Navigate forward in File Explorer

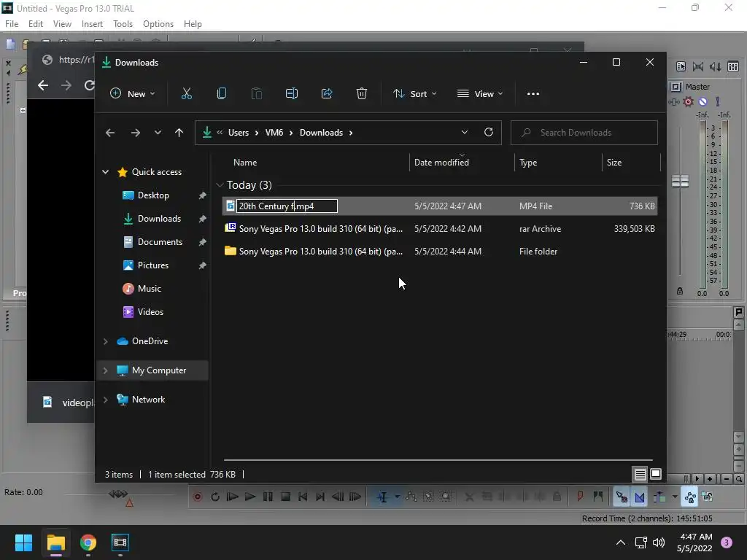click(x=136, y=133)
